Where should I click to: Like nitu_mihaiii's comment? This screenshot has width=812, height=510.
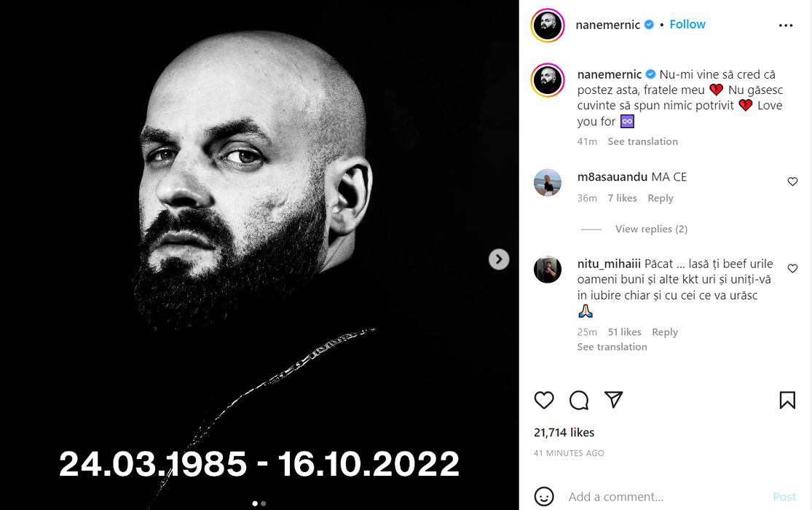pos(792,269)
